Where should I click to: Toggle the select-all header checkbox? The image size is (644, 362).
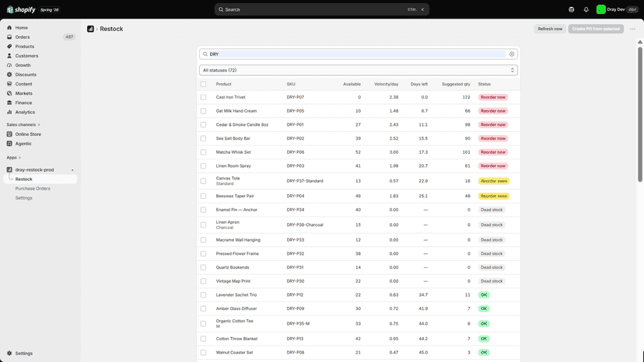point(203,84)
